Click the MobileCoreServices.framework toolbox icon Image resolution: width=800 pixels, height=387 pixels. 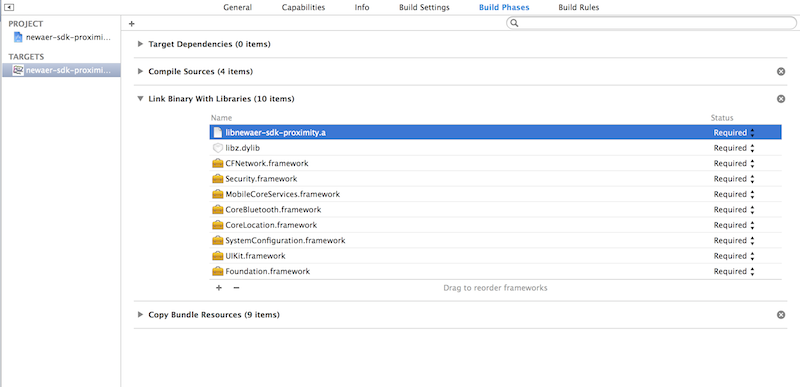point(218,194)
